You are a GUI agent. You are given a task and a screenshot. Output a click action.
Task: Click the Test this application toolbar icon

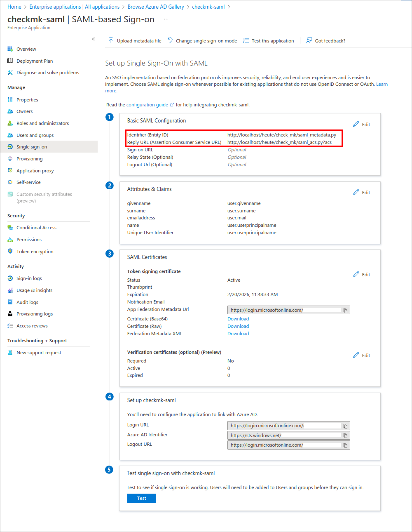[246, 40]
